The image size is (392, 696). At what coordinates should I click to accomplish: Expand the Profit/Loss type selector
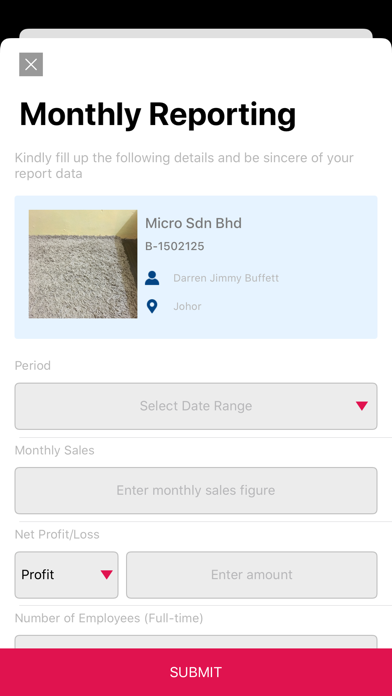[67, 575]
